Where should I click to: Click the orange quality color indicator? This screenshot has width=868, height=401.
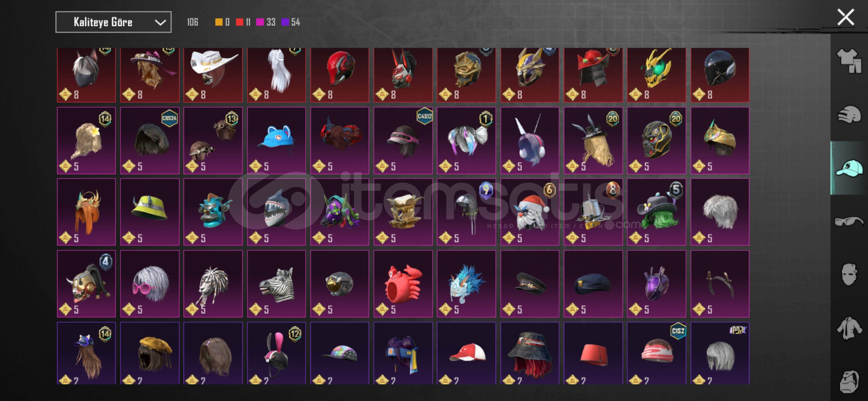coord(219,22)
